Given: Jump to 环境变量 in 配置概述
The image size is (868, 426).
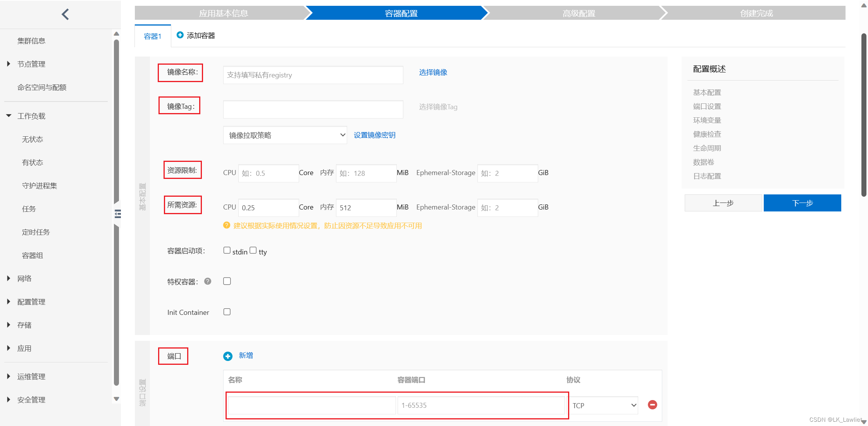Looking at the screenshot, I should coord(707,120).
